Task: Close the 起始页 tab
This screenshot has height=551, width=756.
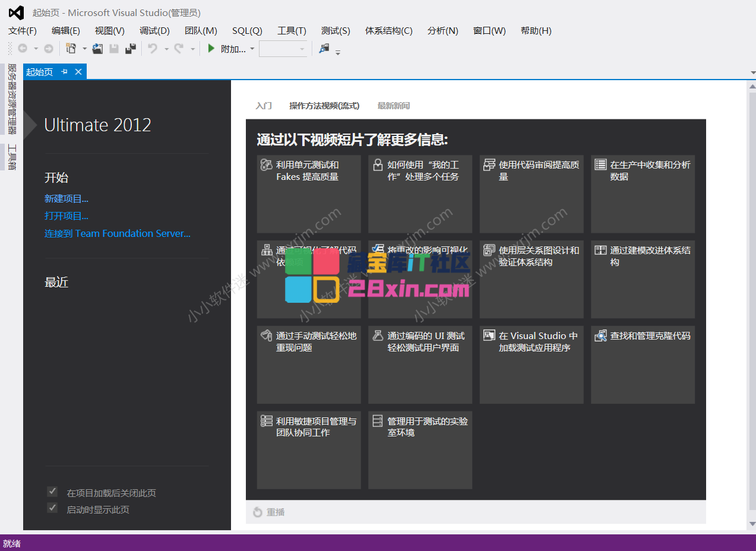Action: tap(78, 72)
